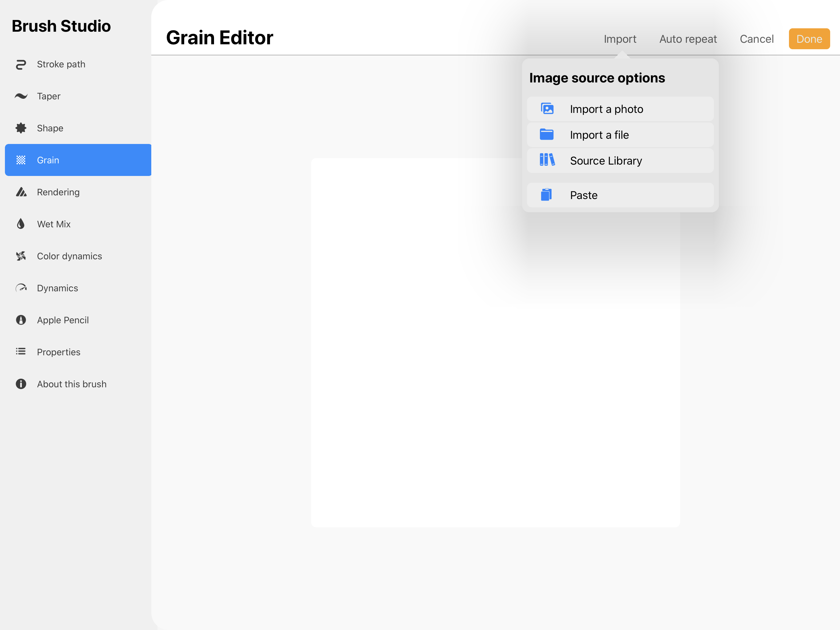Click the Stroke path icon in sidebar
The width and height of the screenshot is (840, 630).
pos(21,65)
